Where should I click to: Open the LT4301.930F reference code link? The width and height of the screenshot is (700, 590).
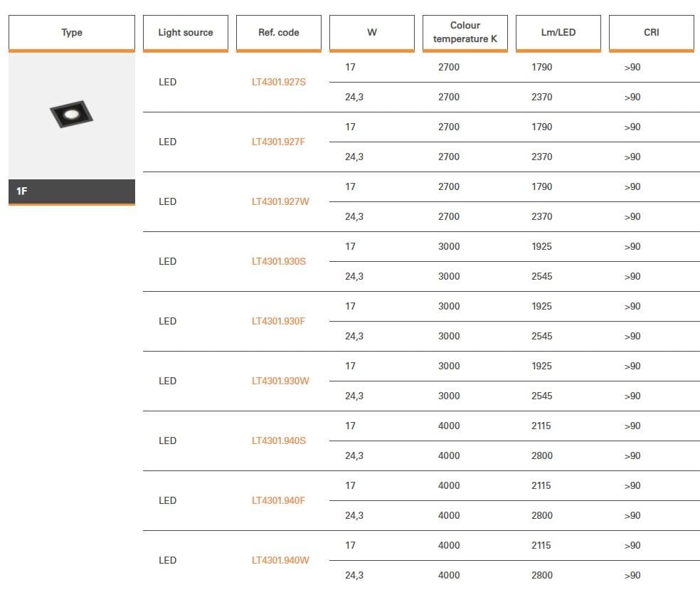click(x=278, y=321)
